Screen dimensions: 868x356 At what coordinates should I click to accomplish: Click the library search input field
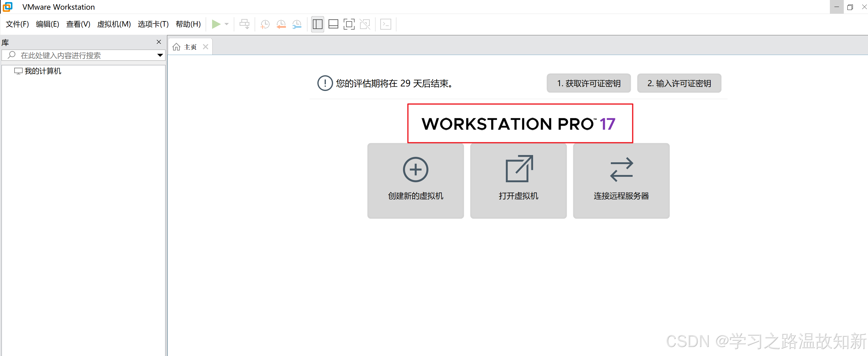tap(84, 55)
